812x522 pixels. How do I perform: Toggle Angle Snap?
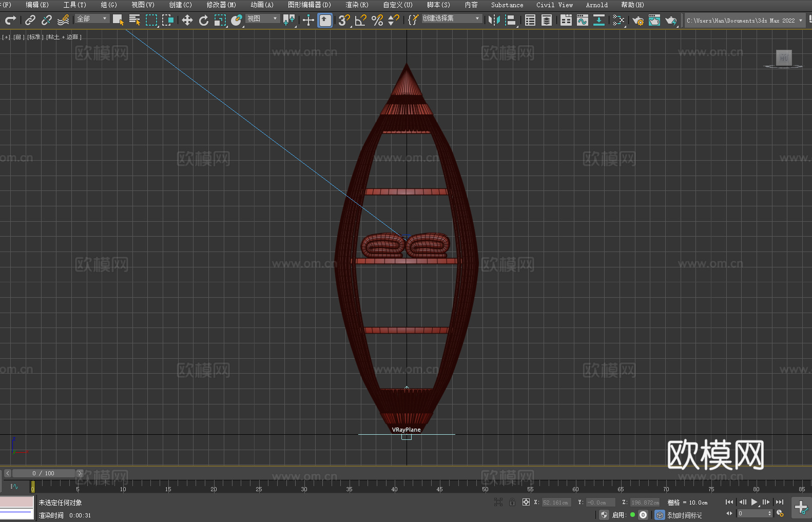point(361,20)
